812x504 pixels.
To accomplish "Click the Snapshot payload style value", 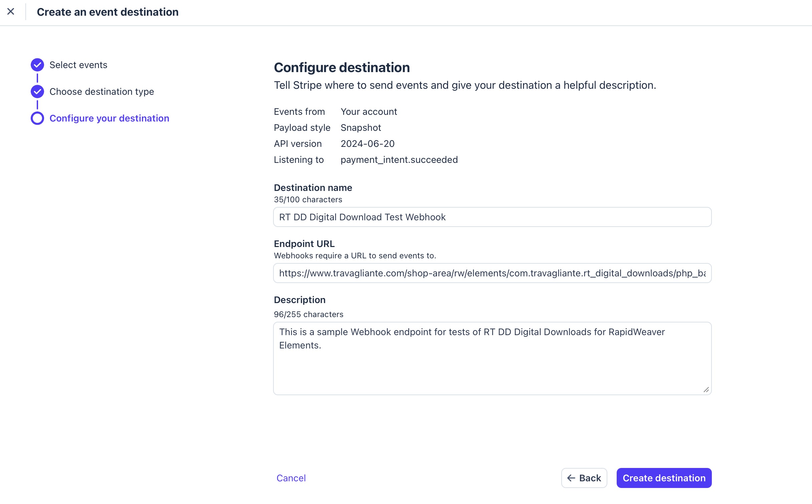I will 361,128.
